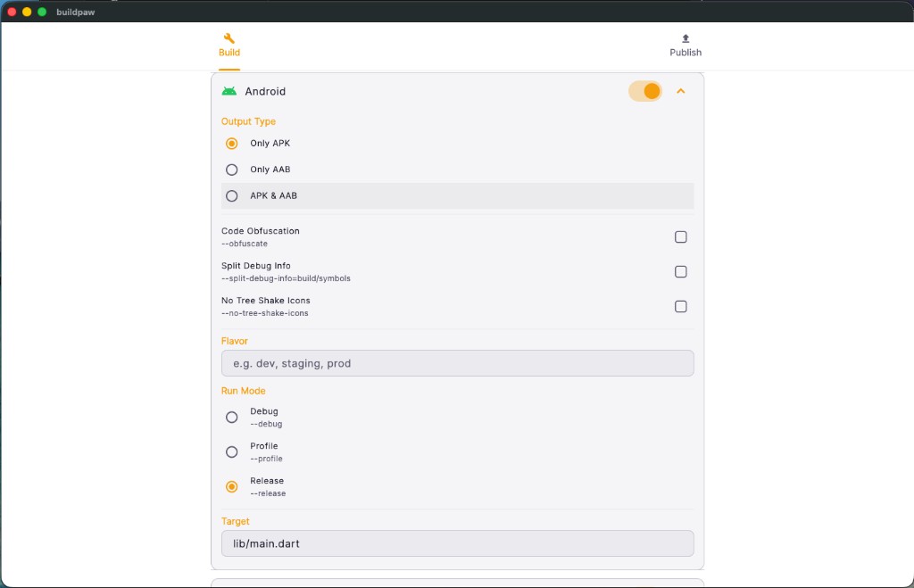This screenshot has height=588, width=914.
Task: Disable the Android platform toggle switch
Action: (x=644, y=91)
